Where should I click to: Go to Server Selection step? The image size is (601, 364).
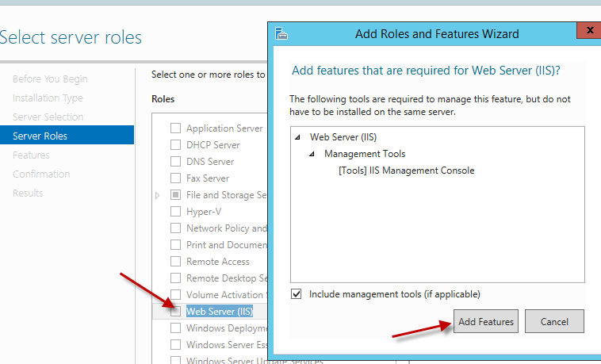coord(48,117)
